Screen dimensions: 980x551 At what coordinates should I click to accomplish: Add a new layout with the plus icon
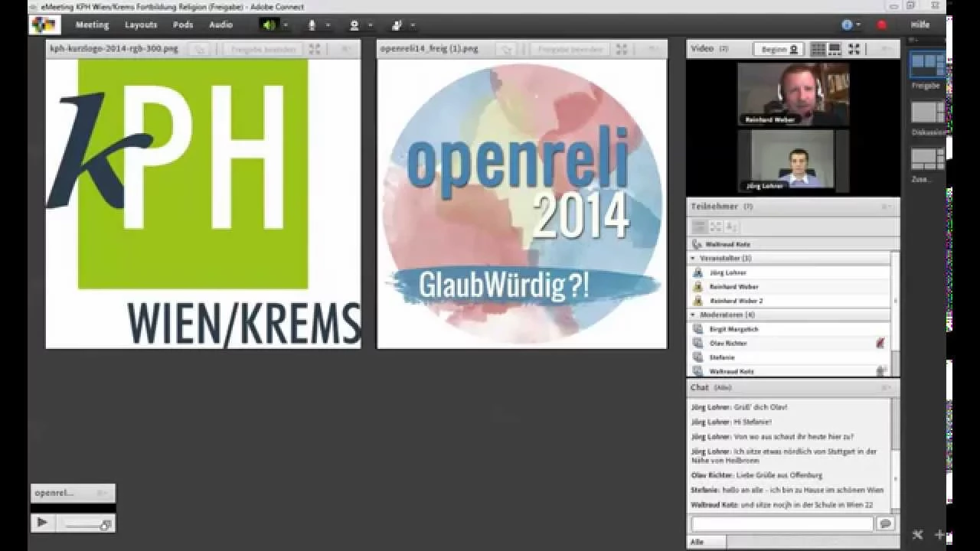939,534
